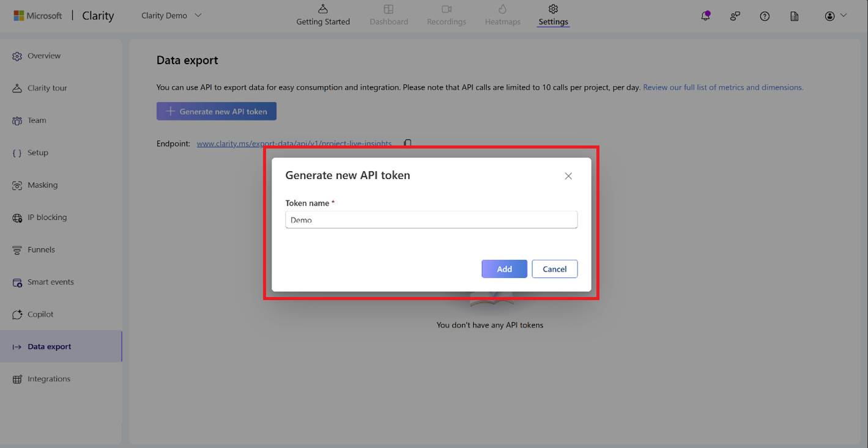This screenshot has width=868, height=448.
Task: Click the share team people icon
Action: click(735, 17)
